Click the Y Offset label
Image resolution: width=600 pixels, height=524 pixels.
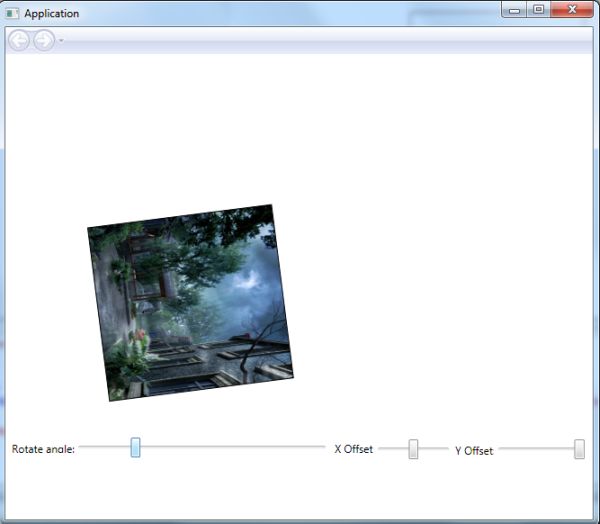(474, 451)
